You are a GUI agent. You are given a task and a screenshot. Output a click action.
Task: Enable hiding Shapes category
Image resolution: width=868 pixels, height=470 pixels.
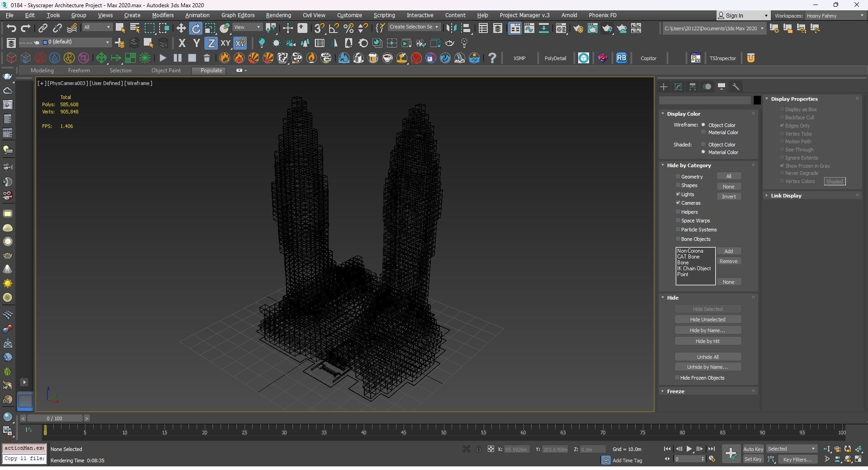pyautogui.click(x=678, y=185)
